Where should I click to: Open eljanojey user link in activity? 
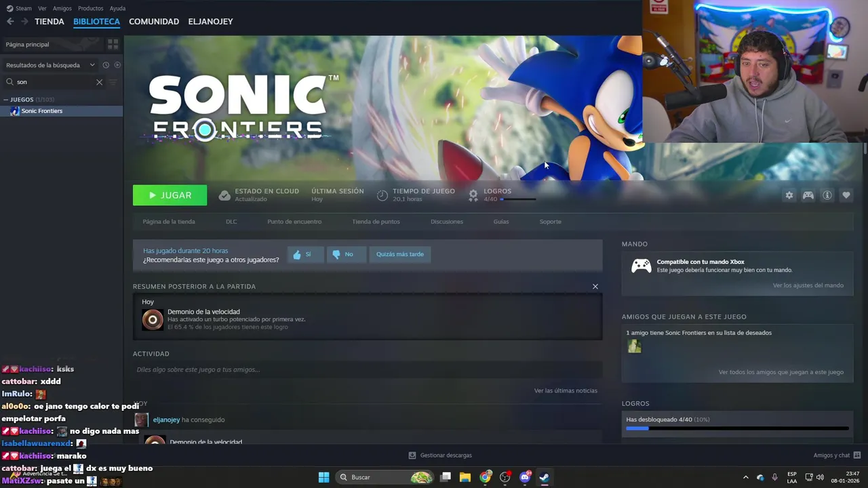point(166,420)
